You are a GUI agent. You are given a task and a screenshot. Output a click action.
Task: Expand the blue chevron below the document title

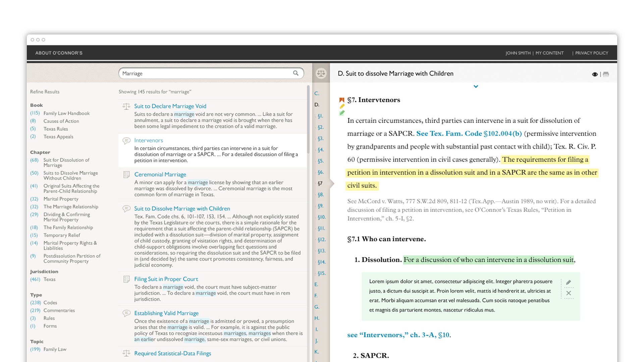pos(476,86)
